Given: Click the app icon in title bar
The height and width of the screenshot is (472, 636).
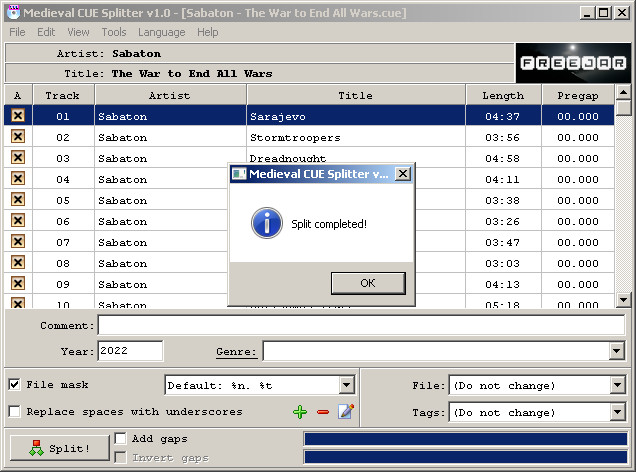Looking at the screenshot, I should click(x=13, y=12).
